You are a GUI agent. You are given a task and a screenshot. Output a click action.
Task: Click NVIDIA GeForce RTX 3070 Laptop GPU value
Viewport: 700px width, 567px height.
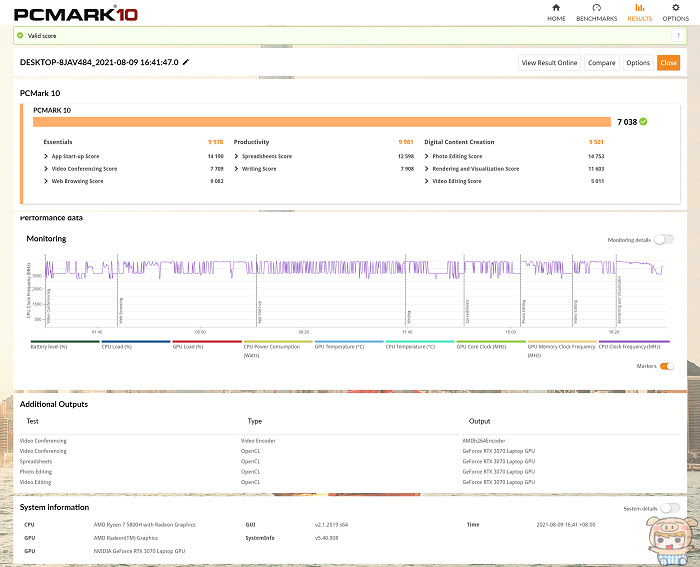pyautogui.click(x=139, y=551)
